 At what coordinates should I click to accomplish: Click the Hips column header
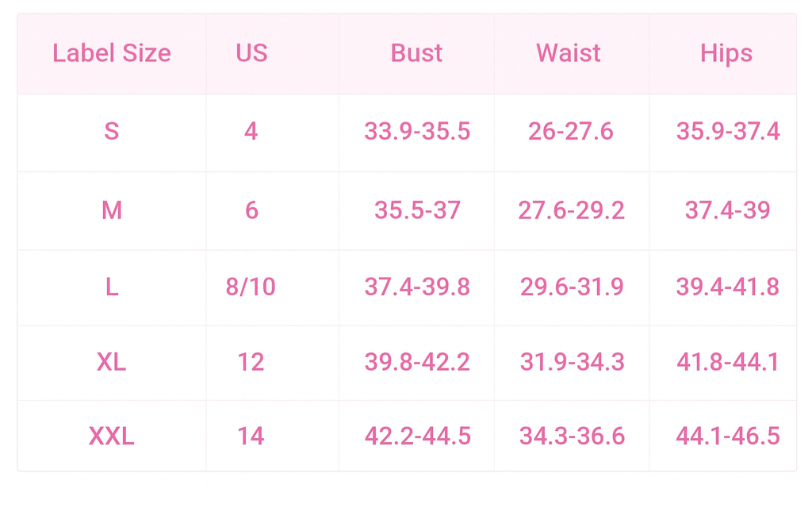(x=726, y=53)
